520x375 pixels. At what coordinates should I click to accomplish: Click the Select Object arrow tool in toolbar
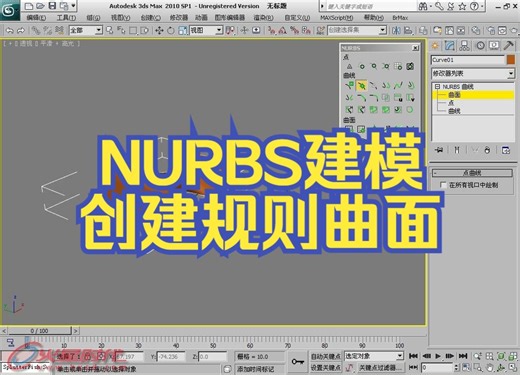click(109, 31)
